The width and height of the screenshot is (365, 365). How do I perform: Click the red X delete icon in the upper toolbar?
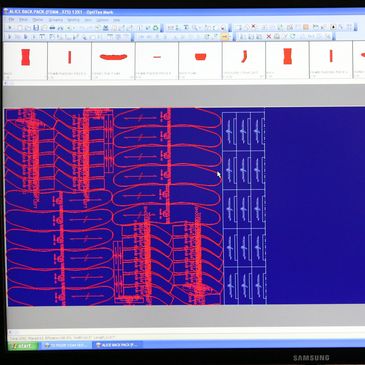point(254,26)
